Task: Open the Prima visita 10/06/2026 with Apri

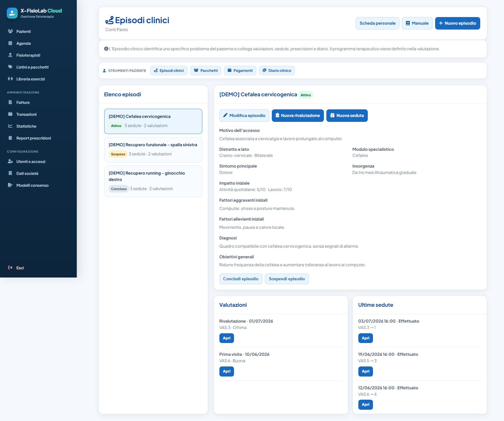Action: pyautogui.click(x=226, y=371)
